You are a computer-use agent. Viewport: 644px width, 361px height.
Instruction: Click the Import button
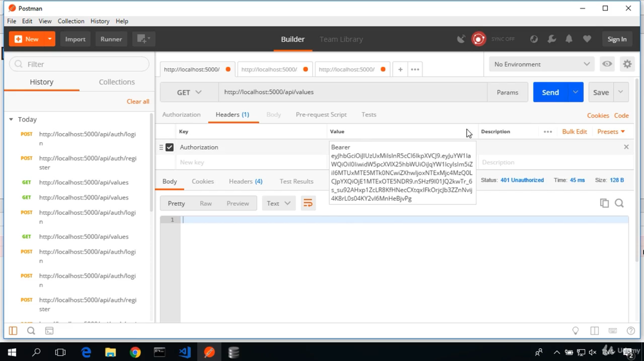(75, 39)
